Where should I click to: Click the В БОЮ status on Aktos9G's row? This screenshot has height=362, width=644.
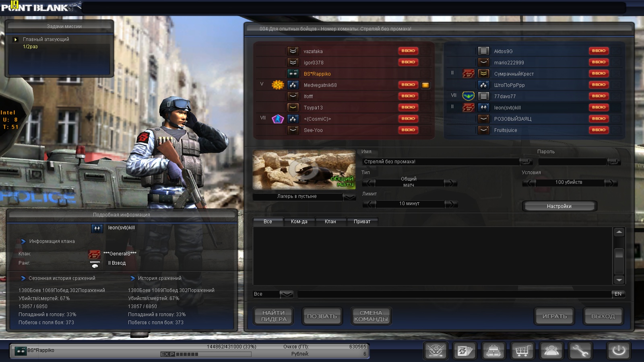(x=599, y=51)
